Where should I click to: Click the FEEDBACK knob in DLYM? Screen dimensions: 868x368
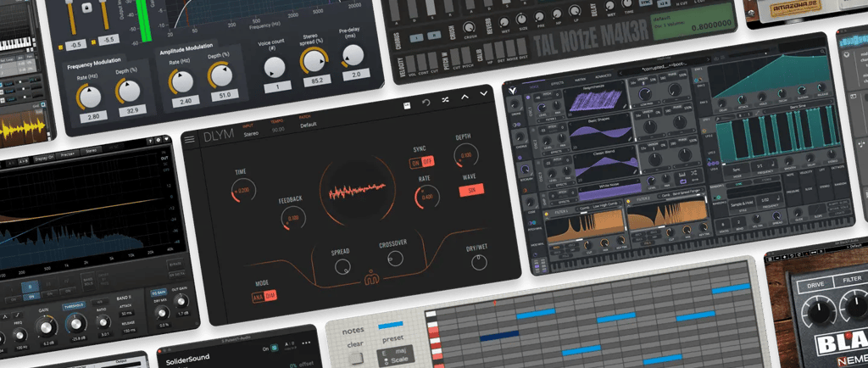point(293,217)
